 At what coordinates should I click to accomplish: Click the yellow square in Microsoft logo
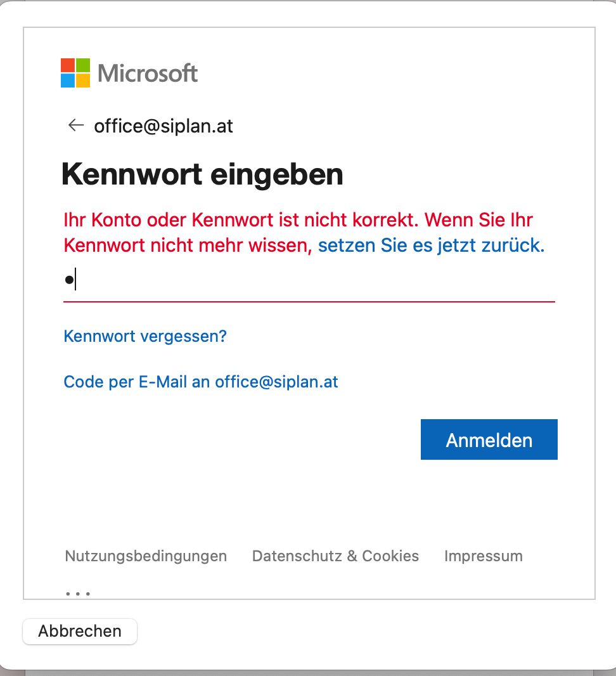[x=83, y=81]
